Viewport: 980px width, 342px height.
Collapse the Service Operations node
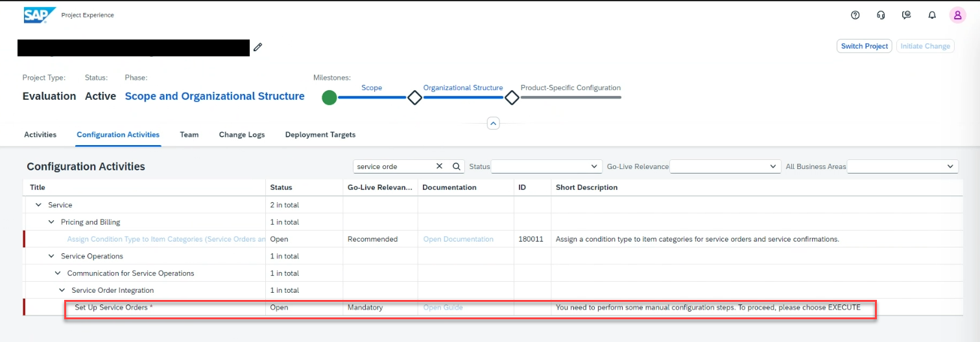51,256
